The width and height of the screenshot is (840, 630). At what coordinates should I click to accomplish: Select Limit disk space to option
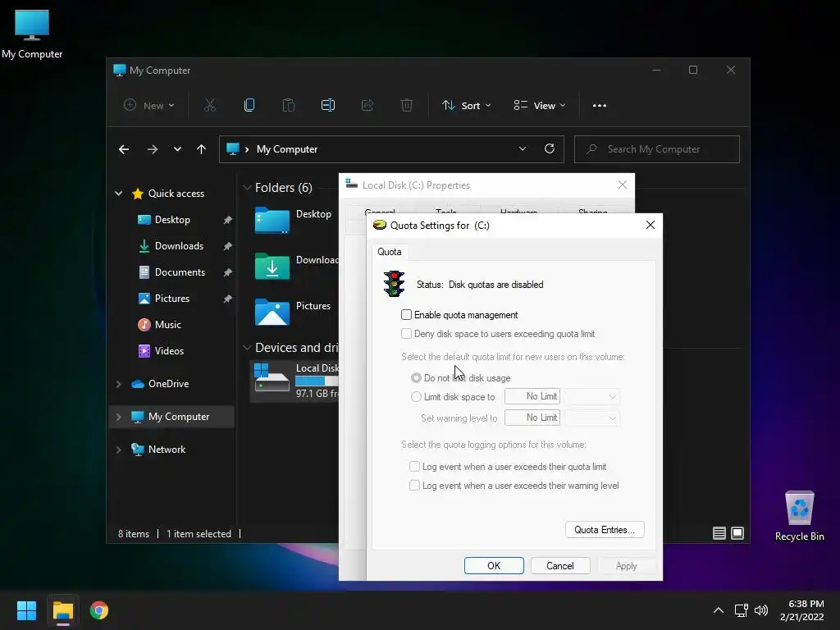(x=416, y=397)
